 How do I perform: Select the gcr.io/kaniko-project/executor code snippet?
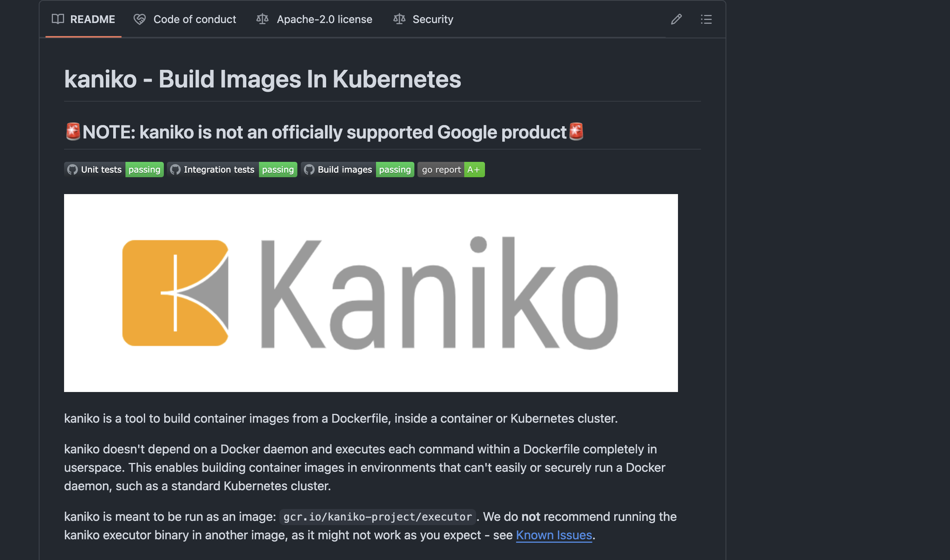point(378,517)
